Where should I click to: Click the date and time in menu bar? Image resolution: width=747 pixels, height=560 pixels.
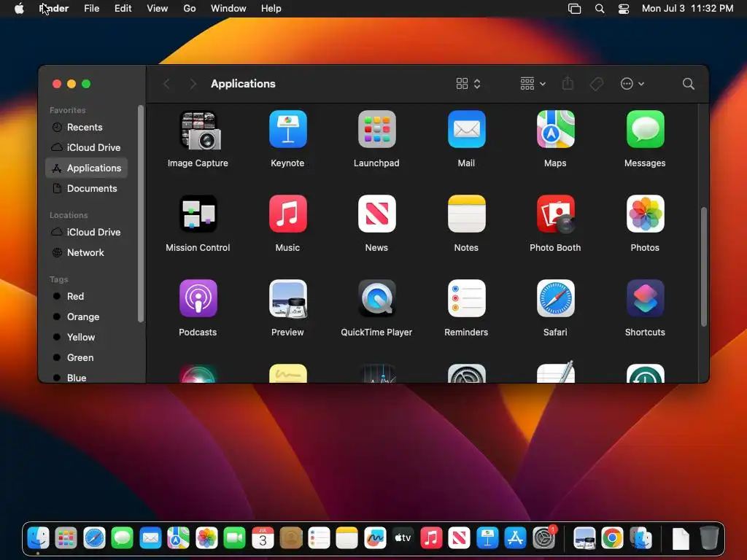click(x=687, y=9)
